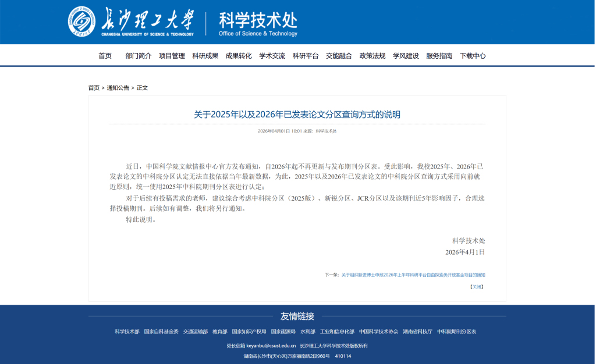Viewport: 596px width, 364px height.
Task: Select 科研成果 from the top menu
Action: coord(205,56)
